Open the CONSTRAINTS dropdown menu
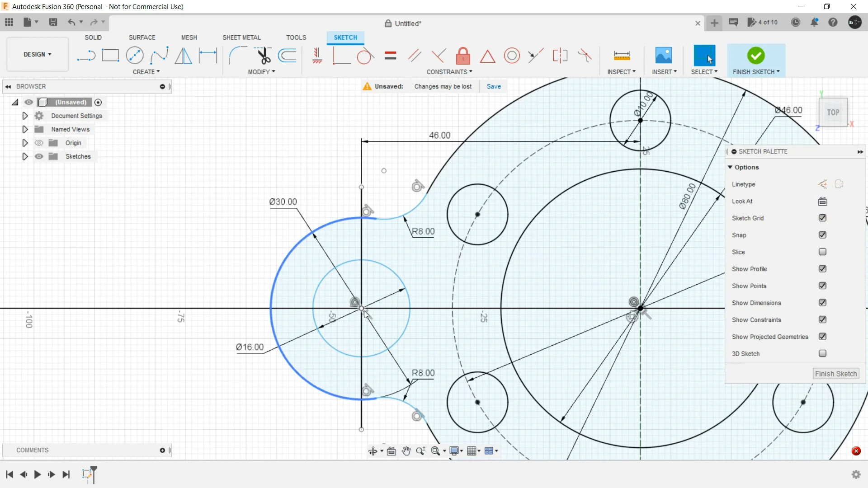Screen dimensions: 868x488 [x=449, y=72]
